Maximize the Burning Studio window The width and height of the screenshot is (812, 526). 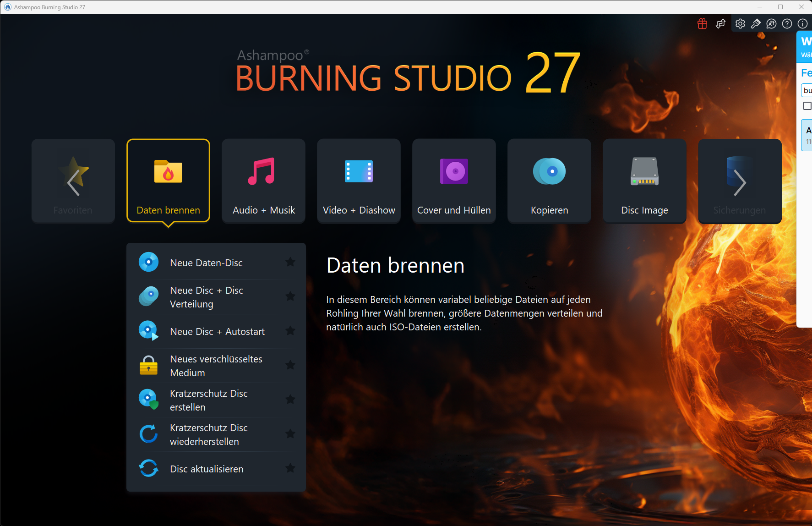(x=780, y=7)
